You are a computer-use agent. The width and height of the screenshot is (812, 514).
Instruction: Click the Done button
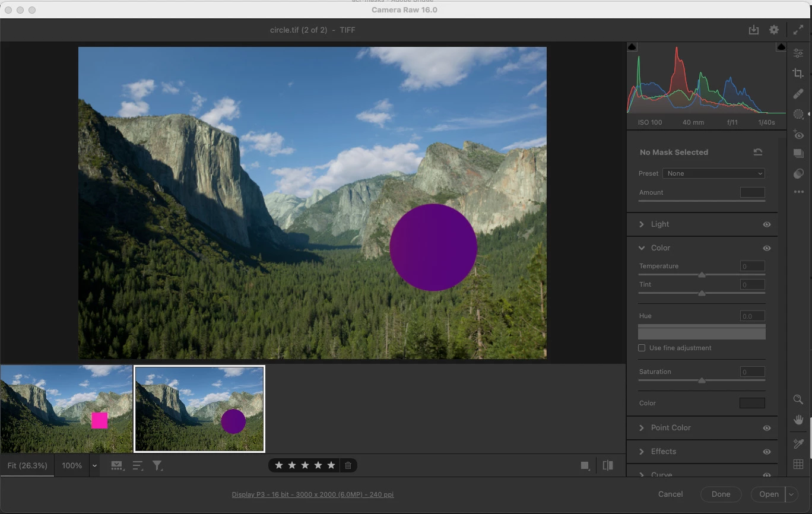coord(721,494)
